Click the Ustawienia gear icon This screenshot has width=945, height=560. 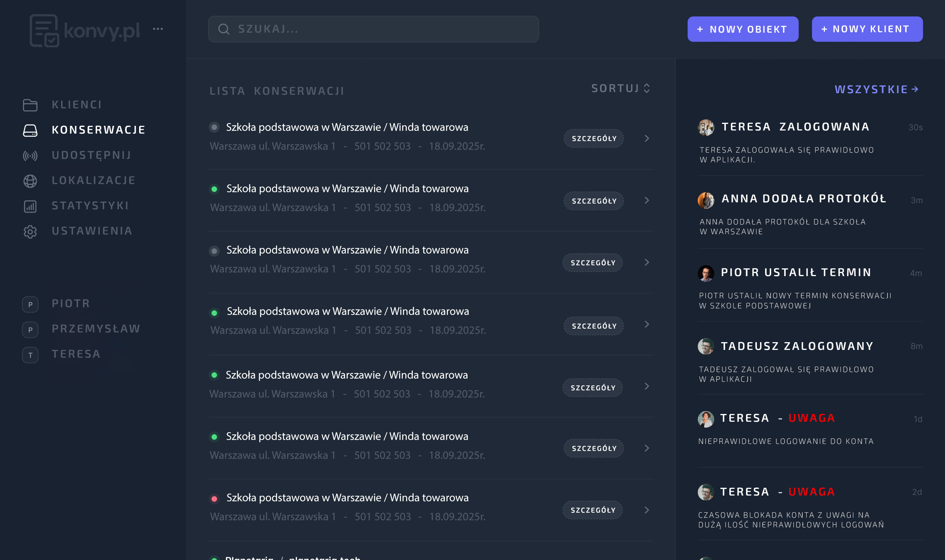[x=30, y=231]
